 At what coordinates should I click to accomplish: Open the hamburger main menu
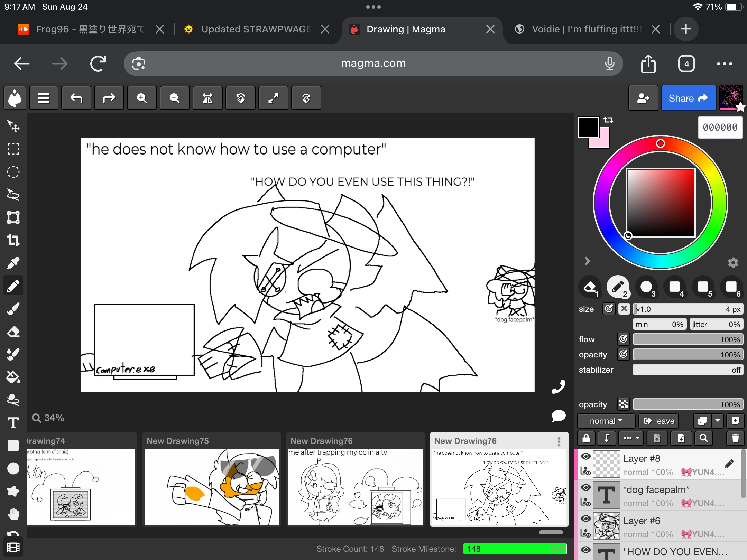44,99
